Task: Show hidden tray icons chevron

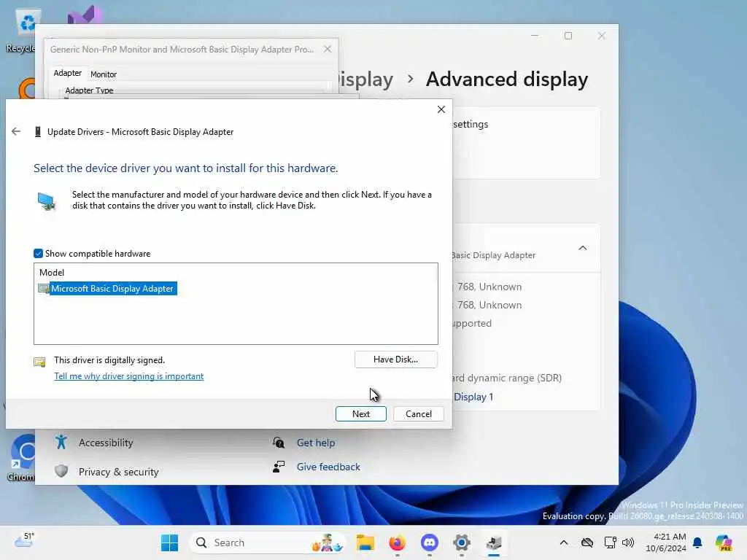Action: 564,542
